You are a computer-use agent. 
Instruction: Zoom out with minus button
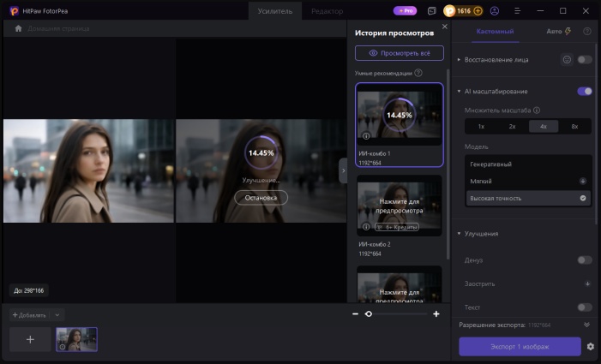pos(355,313)
